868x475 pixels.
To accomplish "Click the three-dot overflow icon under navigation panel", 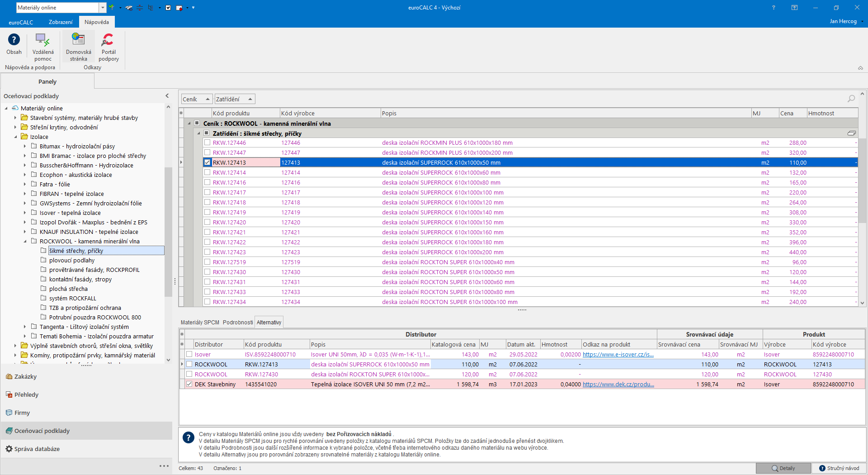I will tap(164, 466).
